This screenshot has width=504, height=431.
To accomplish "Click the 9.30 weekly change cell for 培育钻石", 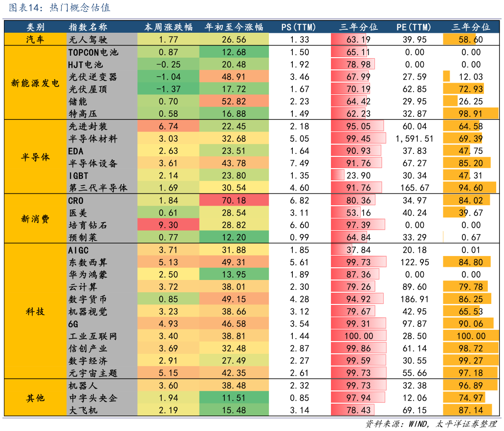I will (x=169, y=224).
